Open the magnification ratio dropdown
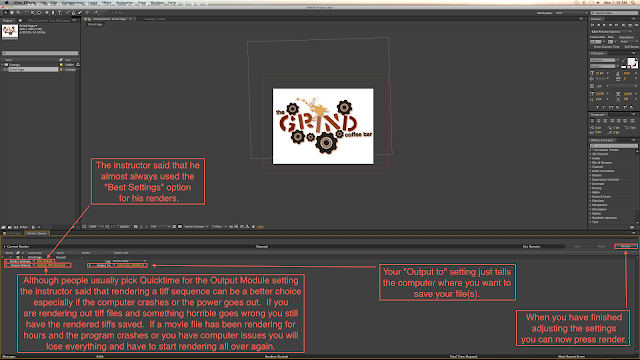The height and width of the screenshot is (360, 640). coord(96,227)
